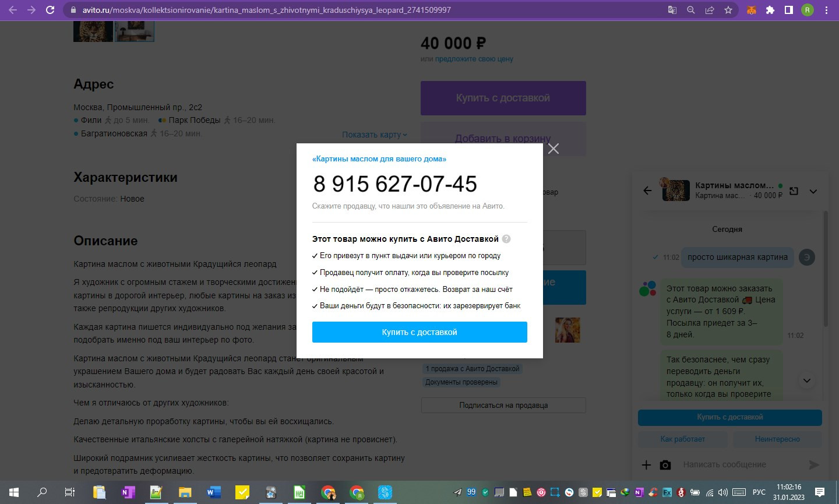Open the Google Translate icon in the address bar
The image size is (839, 504).
pyautogui.click(x=672, y=10)
